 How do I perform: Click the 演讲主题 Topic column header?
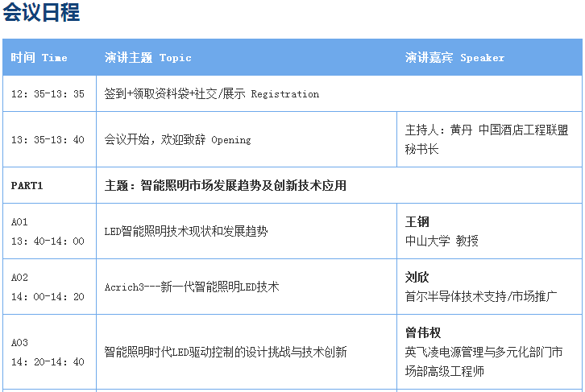pyautogui.click(x=148, y=58)
